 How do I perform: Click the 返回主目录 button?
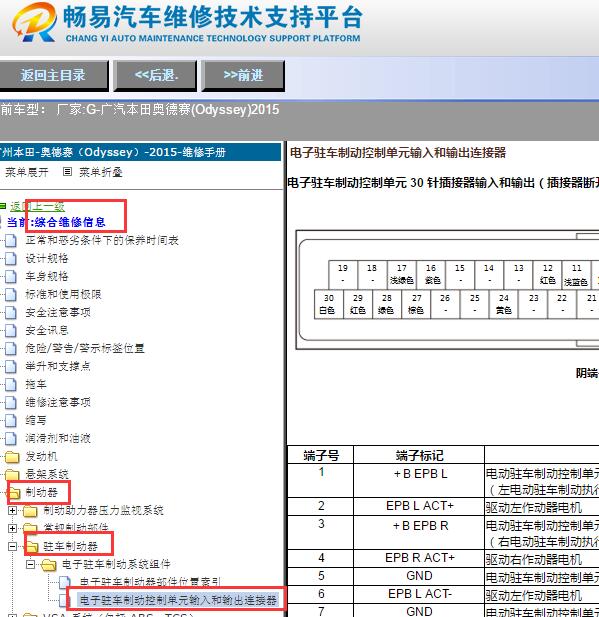click(53, 76)
